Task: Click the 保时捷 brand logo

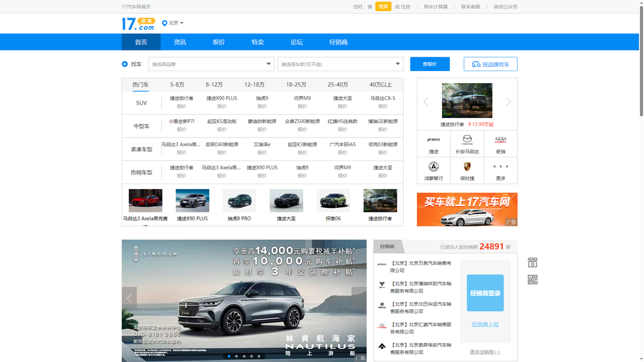Action: click(x=467, y=166)
